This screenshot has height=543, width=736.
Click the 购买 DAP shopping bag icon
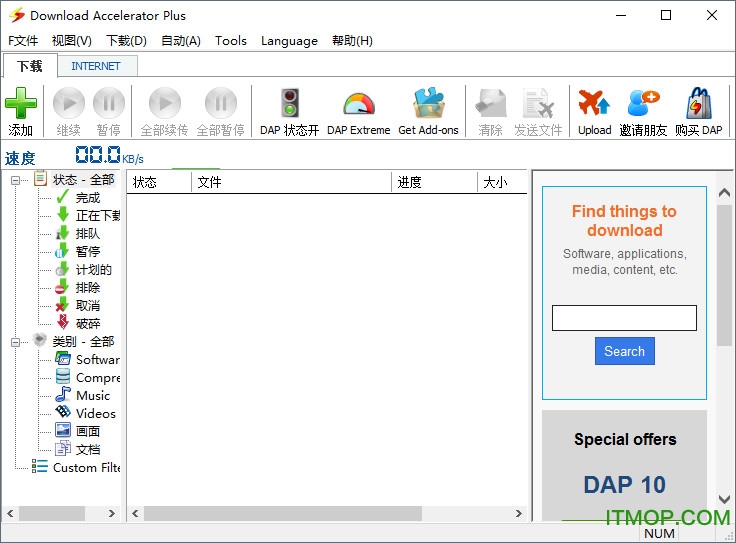point(699,103)
